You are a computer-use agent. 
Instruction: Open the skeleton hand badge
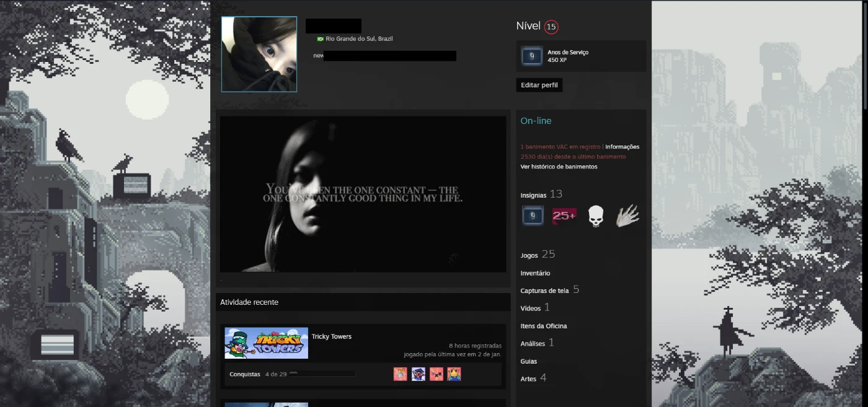[x=627, y=216]
